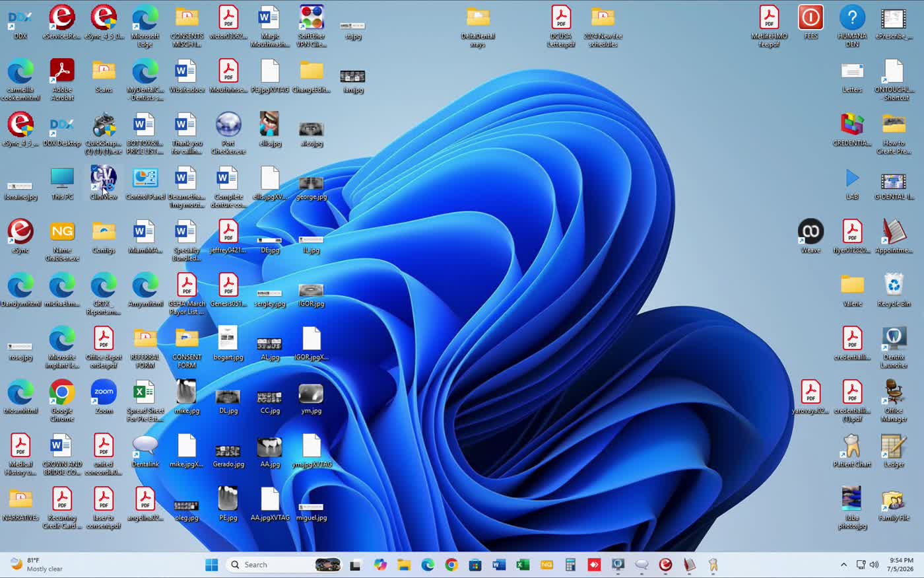Open the CREDENTIA... colorful blocks icon
The image size is (924, 578).
click(852, 129)
